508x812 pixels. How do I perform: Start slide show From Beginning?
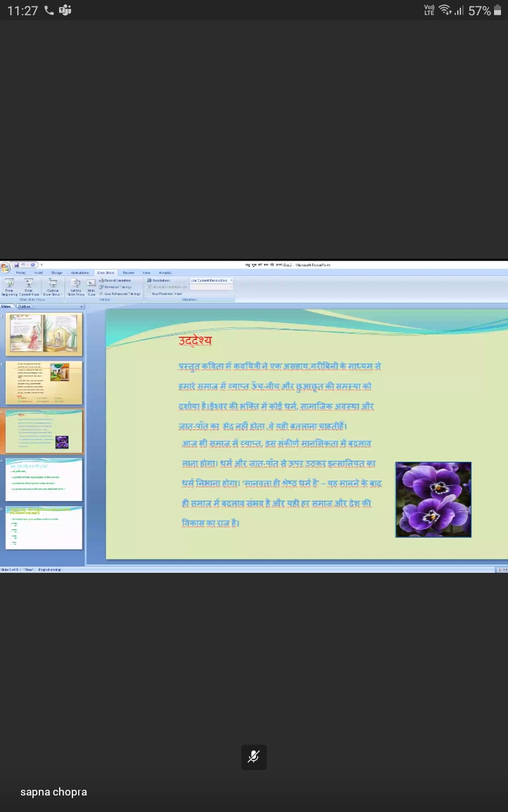[x=9, y=287]
